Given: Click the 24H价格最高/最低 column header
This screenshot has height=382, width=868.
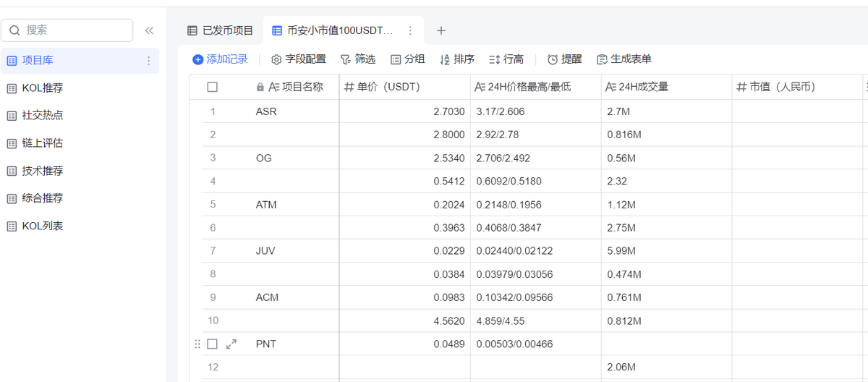Looking at the screenshot, I should (536, 87).
